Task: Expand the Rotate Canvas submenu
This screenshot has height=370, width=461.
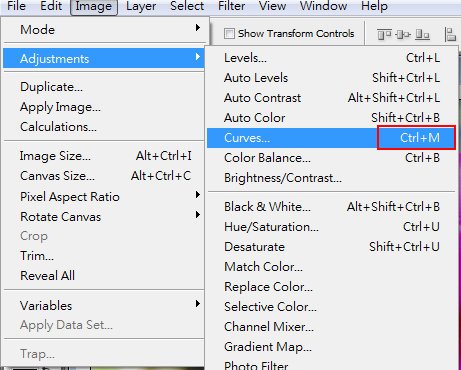Action: (x=105, y=217)
